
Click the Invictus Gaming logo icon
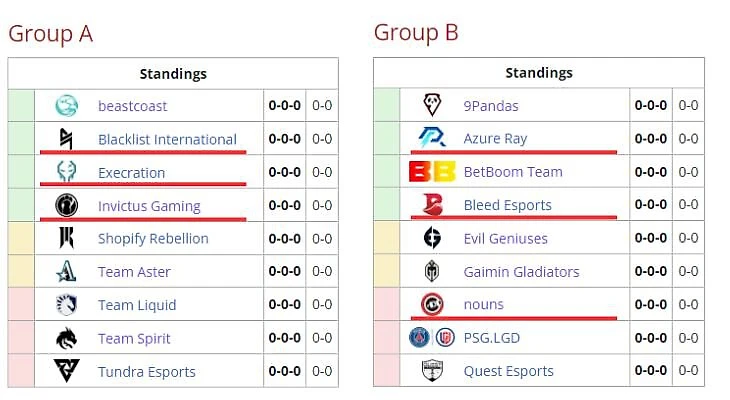tap(67, 206)
